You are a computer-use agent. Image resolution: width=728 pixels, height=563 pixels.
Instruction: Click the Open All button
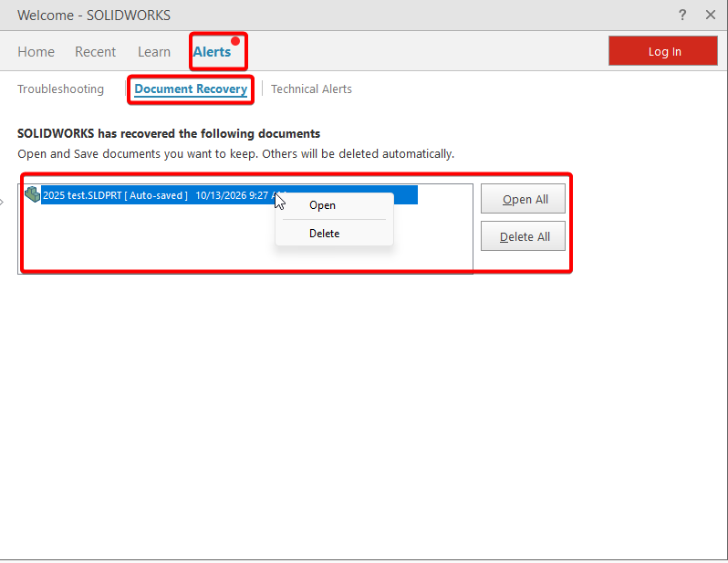[x=523, y=199]
